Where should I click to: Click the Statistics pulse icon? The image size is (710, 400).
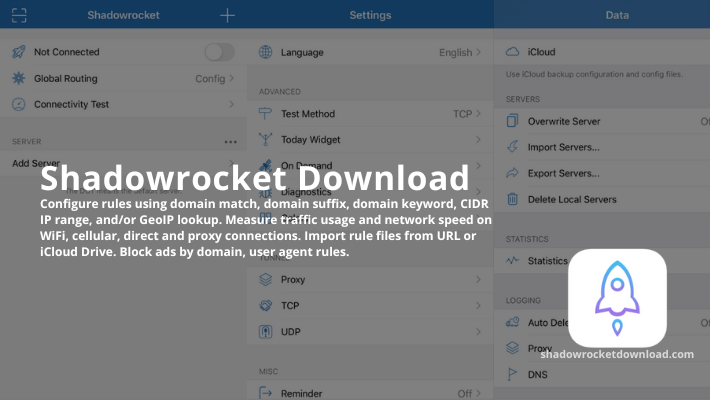pyautogui.click(x=512, y=260)
